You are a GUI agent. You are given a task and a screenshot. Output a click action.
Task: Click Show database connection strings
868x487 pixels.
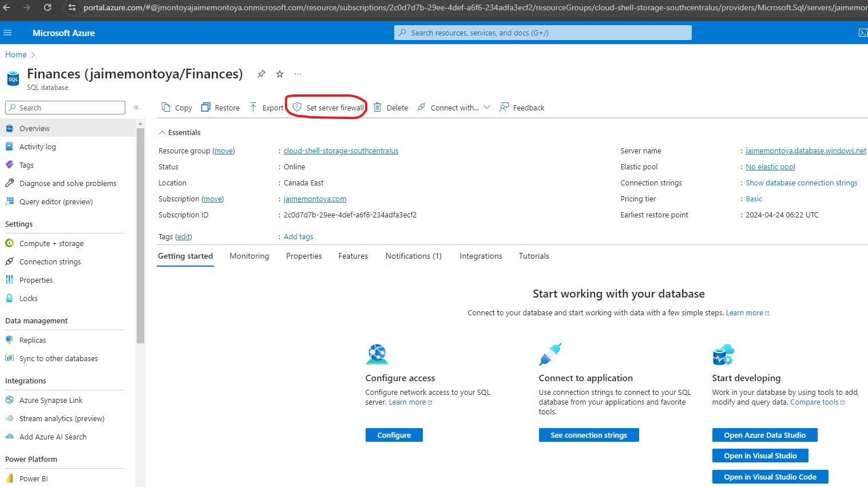pyautogui.click(x=802, y=183)
